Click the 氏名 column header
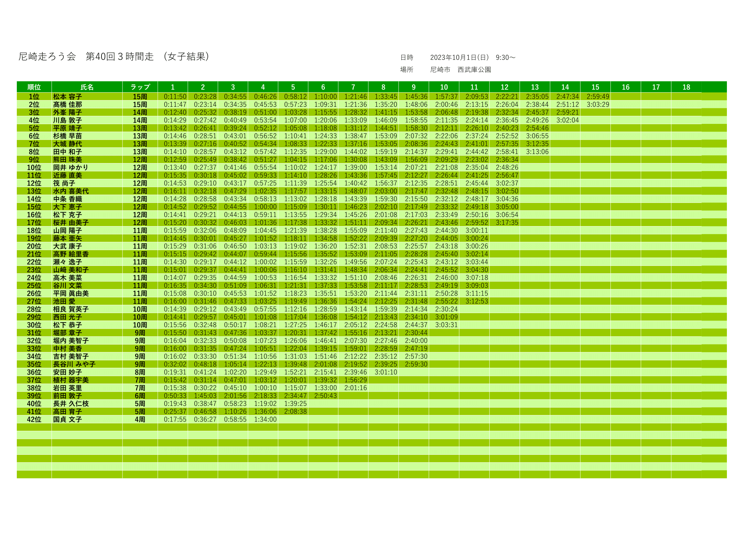 (x=87, y=87)
